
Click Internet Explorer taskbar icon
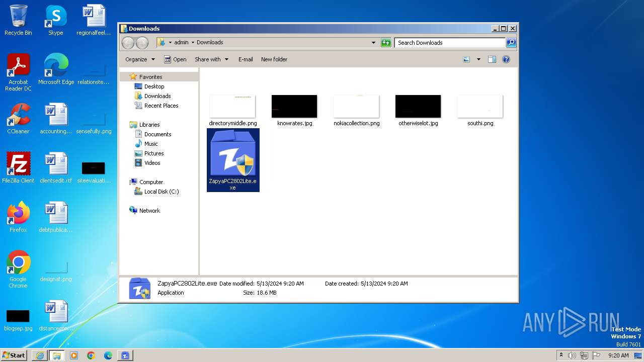pyautogui.click(x=40, y=355)
